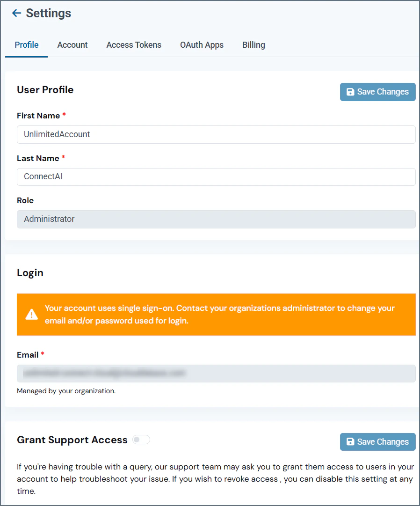
Task: Click the Last Name input field
Action: (x=216, y=177)
